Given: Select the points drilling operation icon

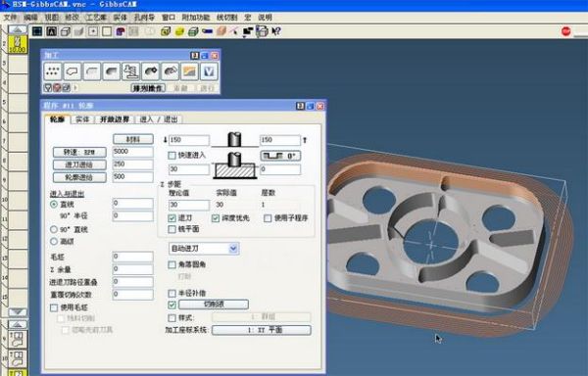Looking at the screenshot, I should click(x=53, y=71).
